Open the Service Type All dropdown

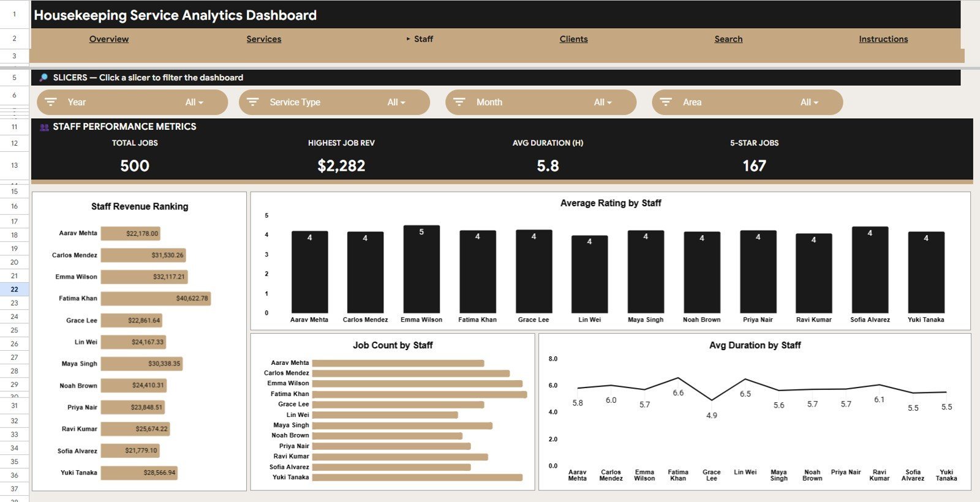396,102
